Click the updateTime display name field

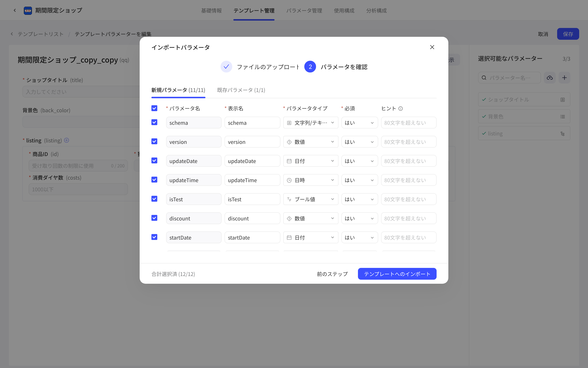(x=252, y=180)
